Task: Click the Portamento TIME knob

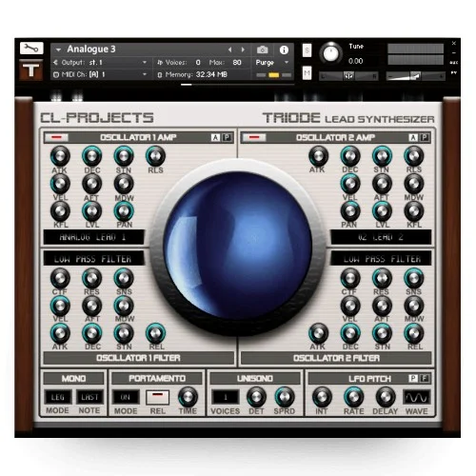Action: [x=188, y=397]
